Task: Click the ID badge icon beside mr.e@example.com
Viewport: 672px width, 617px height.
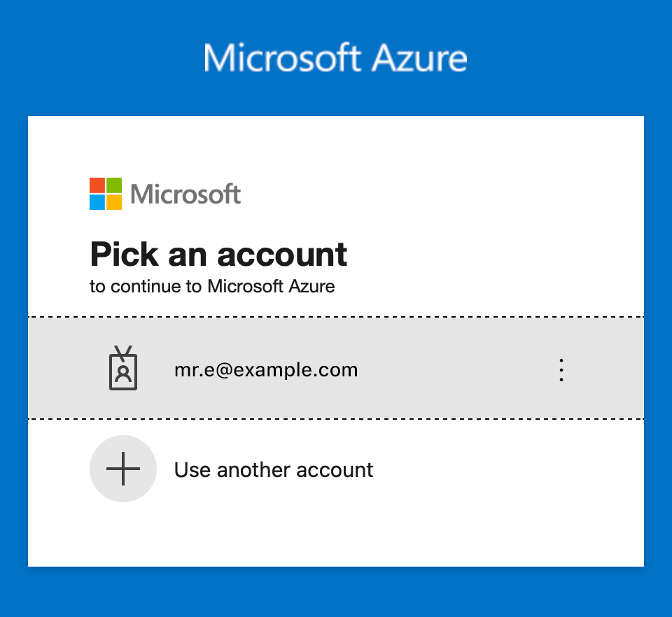Action: point(123,368)
